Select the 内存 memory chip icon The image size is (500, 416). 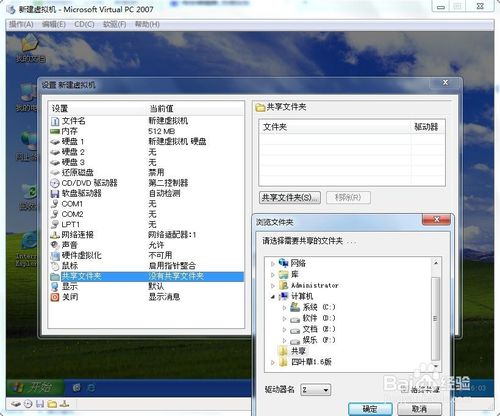point(55,132)
